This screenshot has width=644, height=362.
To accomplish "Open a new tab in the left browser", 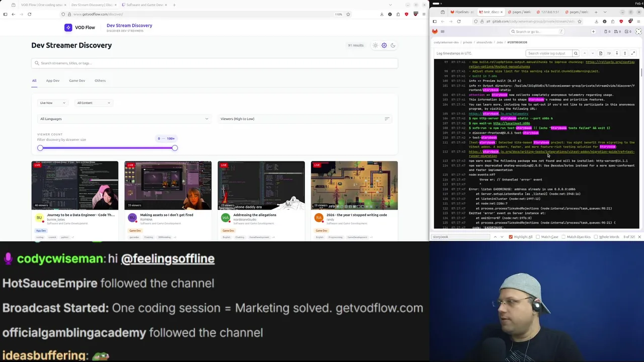I will pyautogui.click(x=174, y=5).
